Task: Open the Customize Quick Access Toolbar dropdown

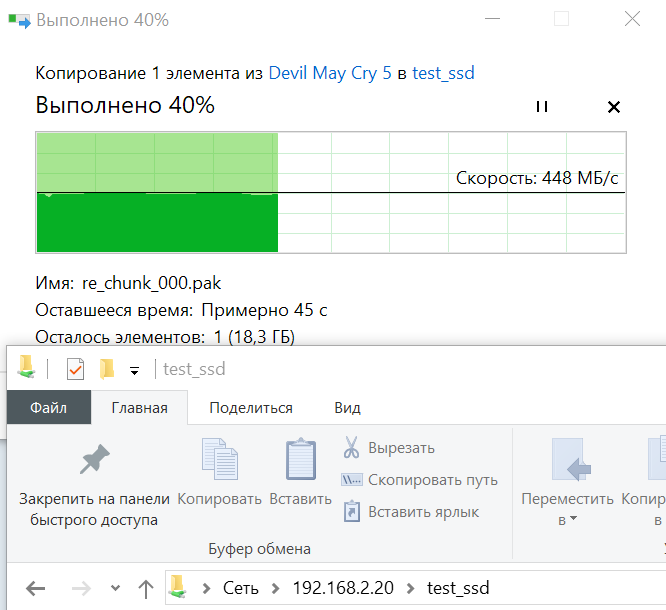Action: (134, 371)
